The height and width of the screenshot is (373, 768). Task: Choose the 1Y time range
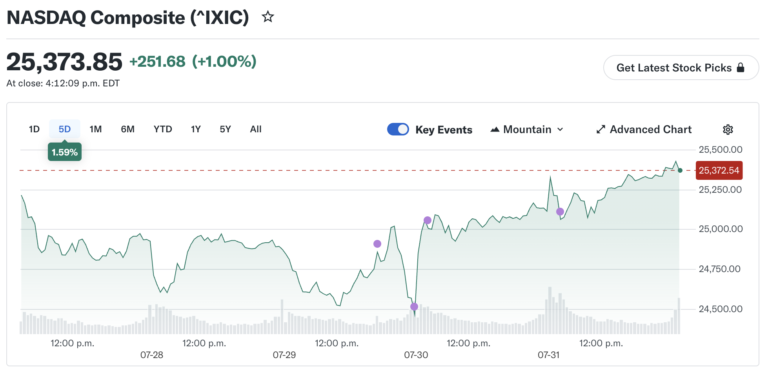(196, 129)
